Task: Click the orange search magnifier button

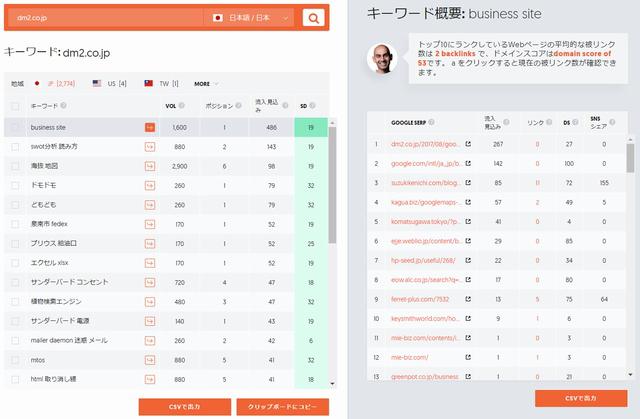Action: pyautogui.click(x=313, y=18)
